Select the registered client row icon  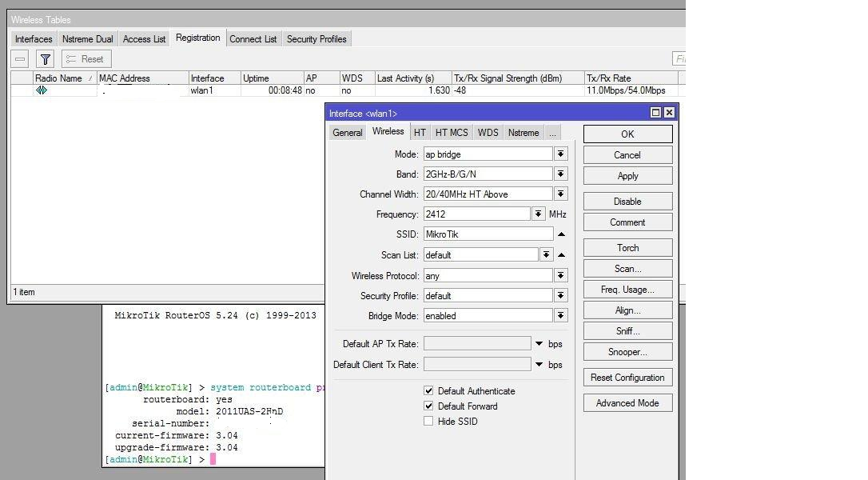[42, 90]
